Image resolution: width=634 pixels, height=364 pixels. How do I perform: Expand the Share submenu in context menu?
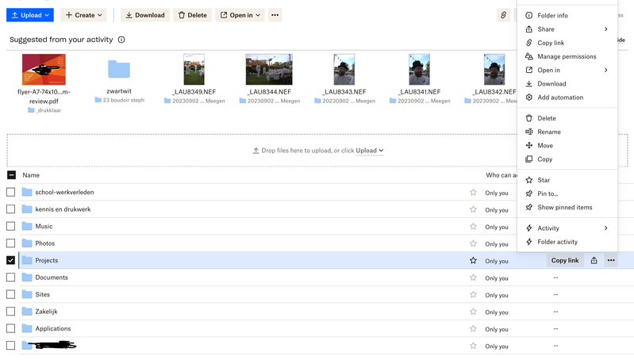(x=567, y=29)
